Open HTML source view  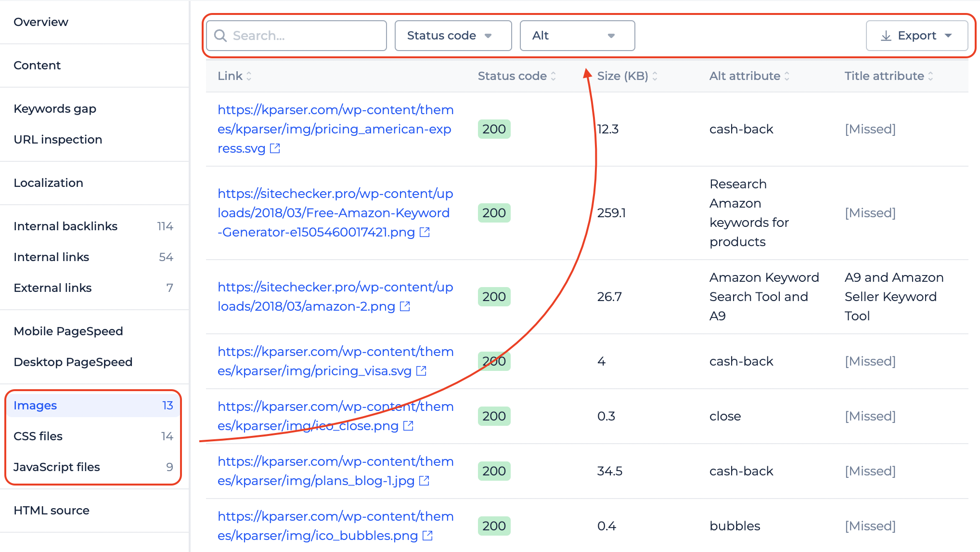coord(52,511)
